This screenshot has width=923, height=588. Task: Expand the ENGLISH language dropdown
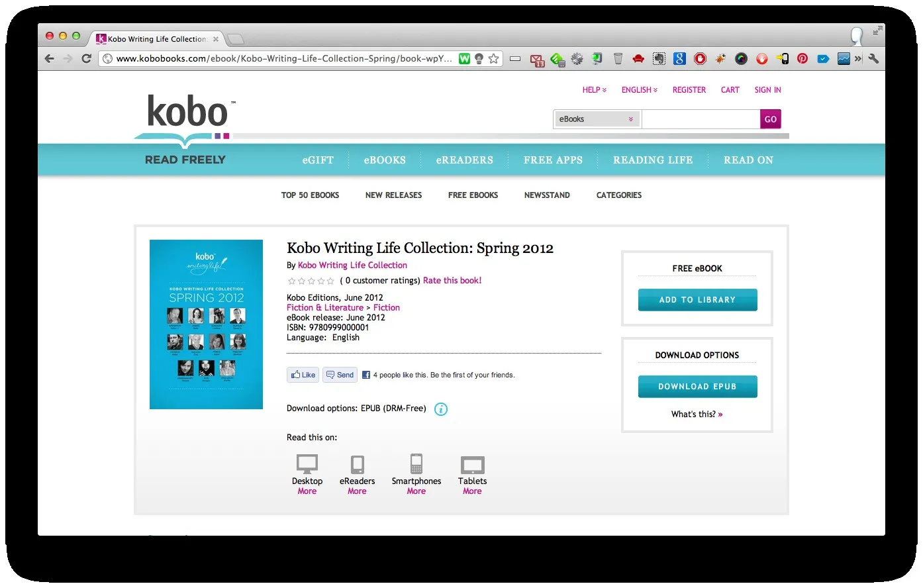click(x=640, y=90)
